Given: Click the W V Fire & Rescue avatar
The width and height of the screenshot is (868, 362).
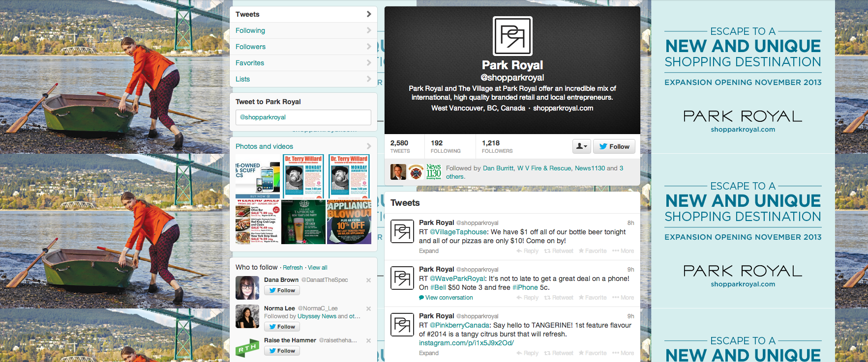Looking at the screenshot, I should click(x=416, y=172).
